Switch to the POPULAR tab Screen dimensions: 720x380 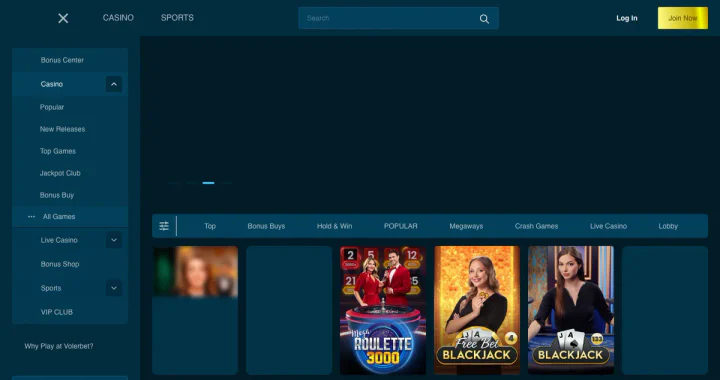coord(401,226)
